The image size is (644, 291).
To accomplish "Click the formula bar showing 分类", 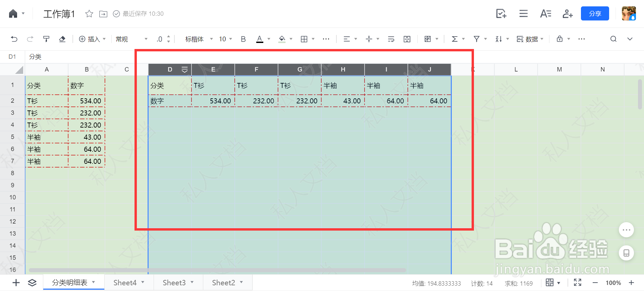I will pyautogui.click(x=334, y=57).
